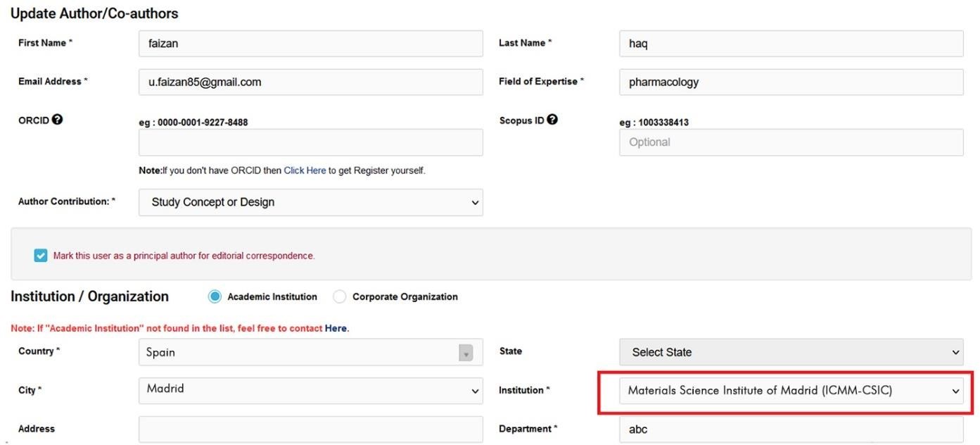Click the Scopus ID optional field
The height and width of the screenshot is (445, 980).
[x=791, y=142]
